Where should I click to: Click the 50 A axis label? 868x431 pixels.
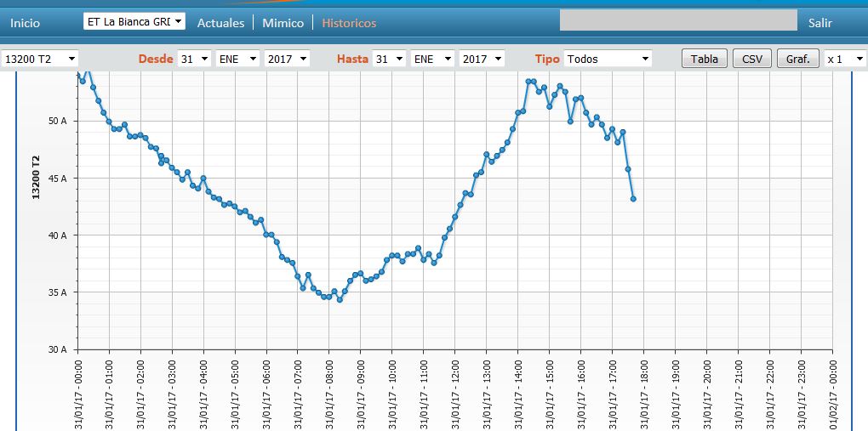(x=57, y=122)
